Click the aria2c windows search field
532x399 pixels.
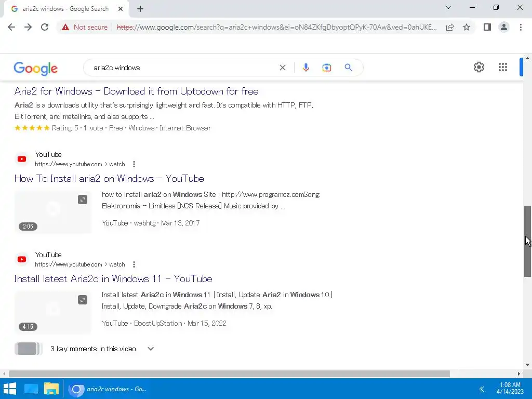tap(183, 68)
